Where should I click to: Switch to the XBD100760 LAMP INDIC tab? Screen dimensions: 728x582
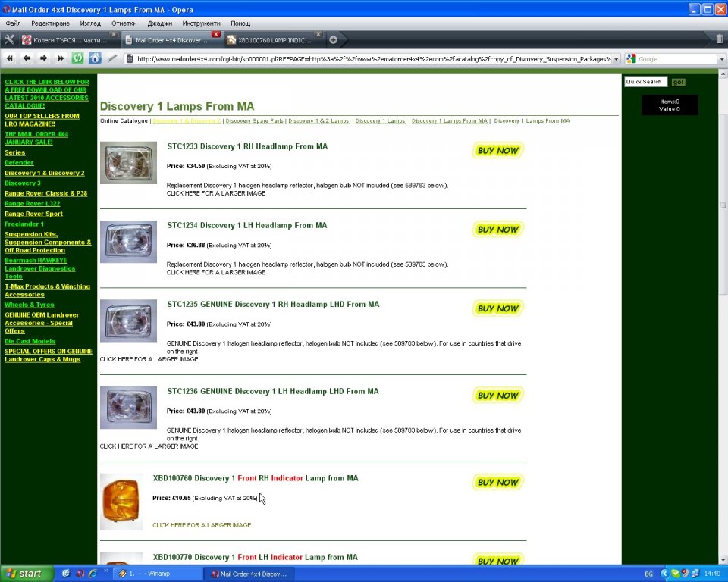274,40
